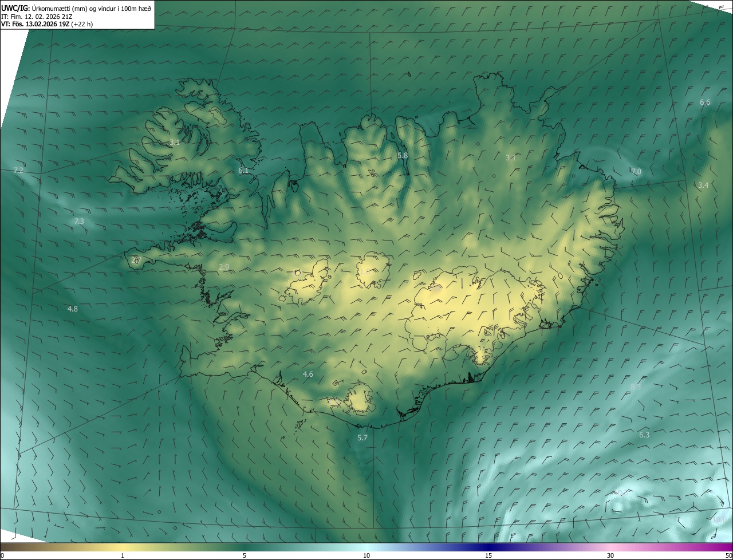733x560 pixels.
Task: Click the '0' tick on the color scale
Action: (2, 555)
